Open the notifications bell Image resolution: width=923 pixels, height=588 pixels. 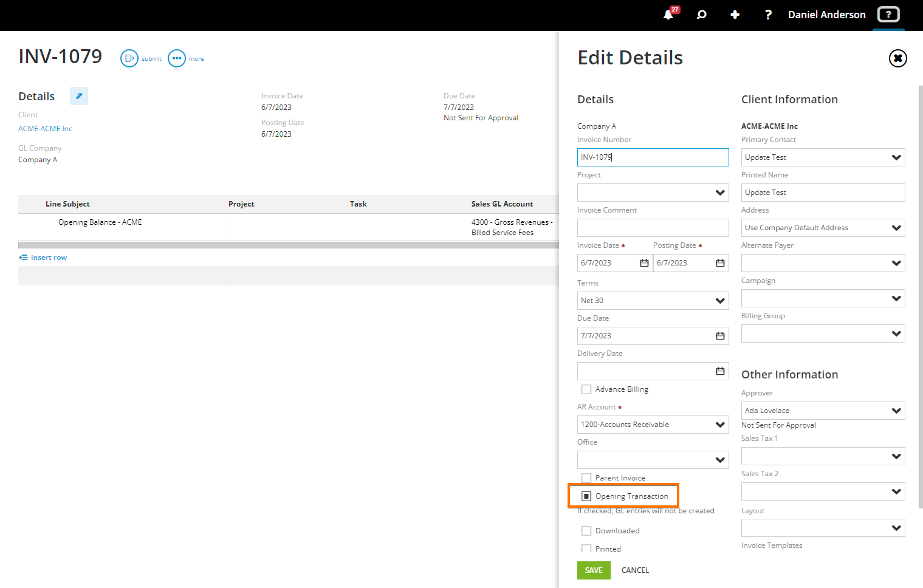pos(669,15)
